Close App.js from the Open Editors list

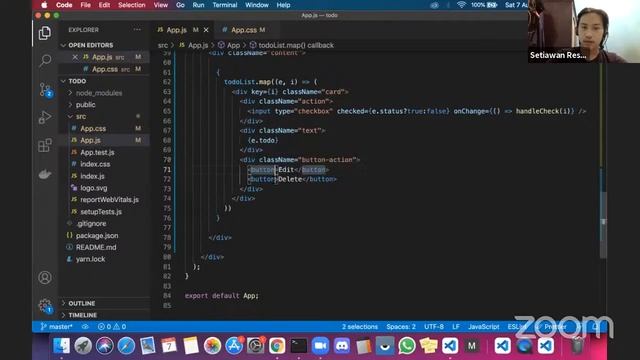point(75,57)
